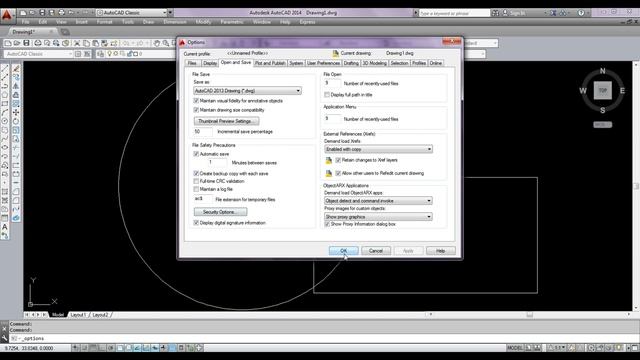
Task: Switch to the Display tab
Action: point(210,63)
